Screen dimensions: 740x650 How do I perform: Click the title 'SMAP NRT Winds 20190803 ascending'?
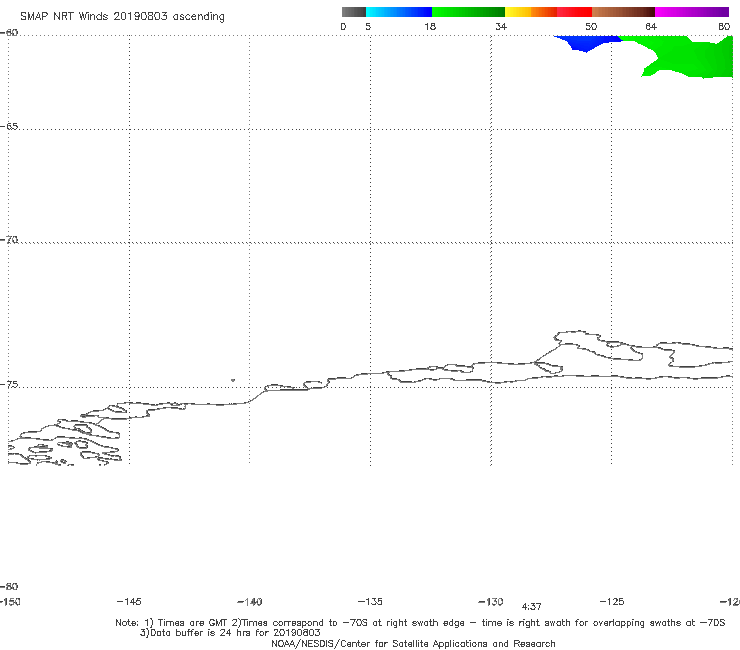122,17
